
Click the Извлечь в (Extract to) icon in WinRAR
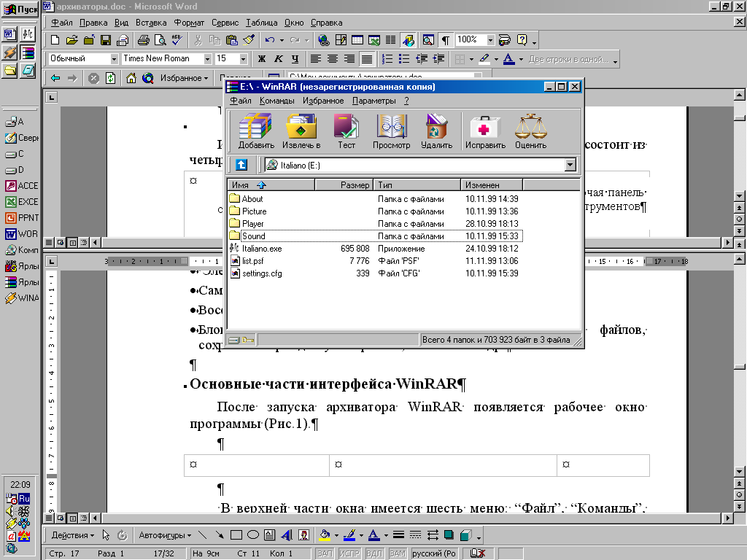[x=301, y=131]
